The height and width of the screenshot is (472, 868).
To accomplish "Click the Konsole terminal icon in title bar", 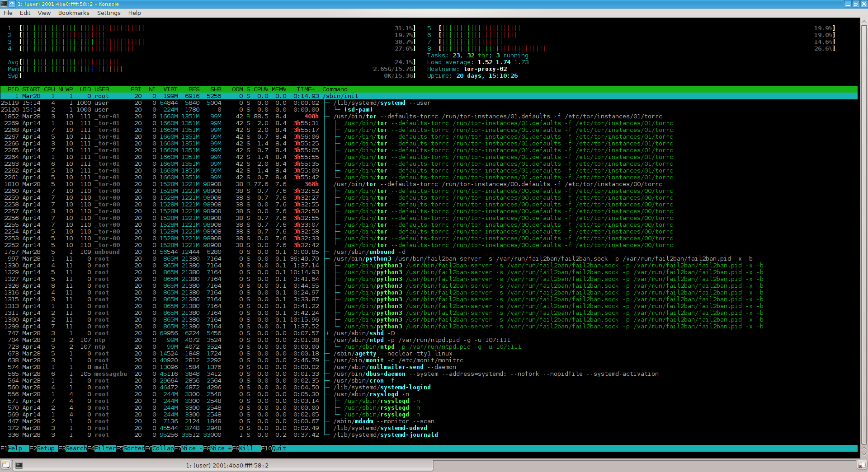I will [x=4, y=4].
